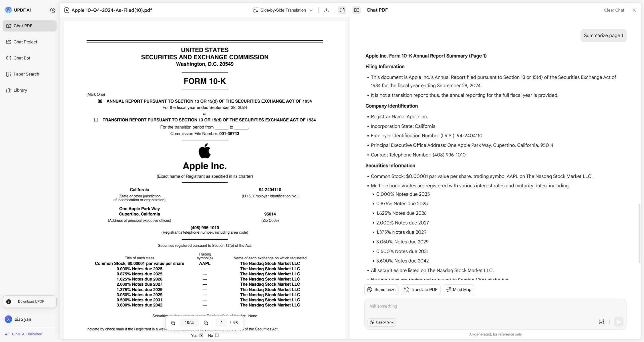Click the Yes checkbox for well-known issuer
Image resolution: width=644 pixels, height=342 pixels.
pyautogui.click(x=201, y=335)
